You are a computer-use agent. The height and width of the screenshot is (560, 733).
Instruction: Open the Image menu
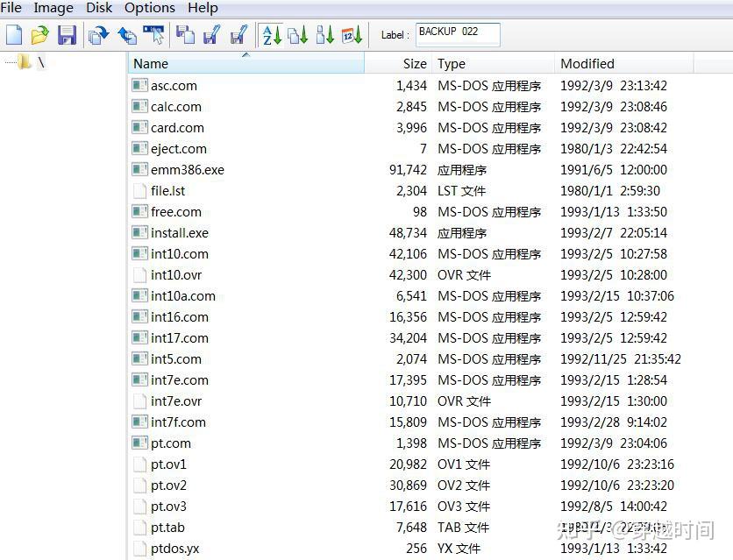click(53, 8)
